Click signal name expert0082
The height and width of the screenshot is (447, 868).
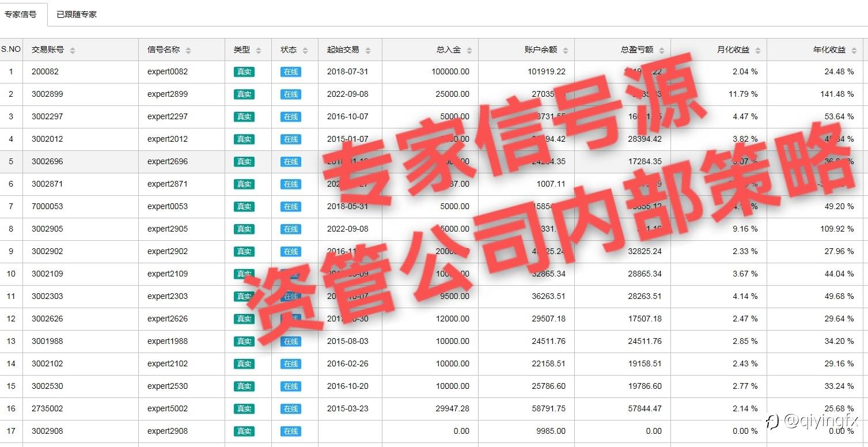pyautogui.click(x=168, y=72)
